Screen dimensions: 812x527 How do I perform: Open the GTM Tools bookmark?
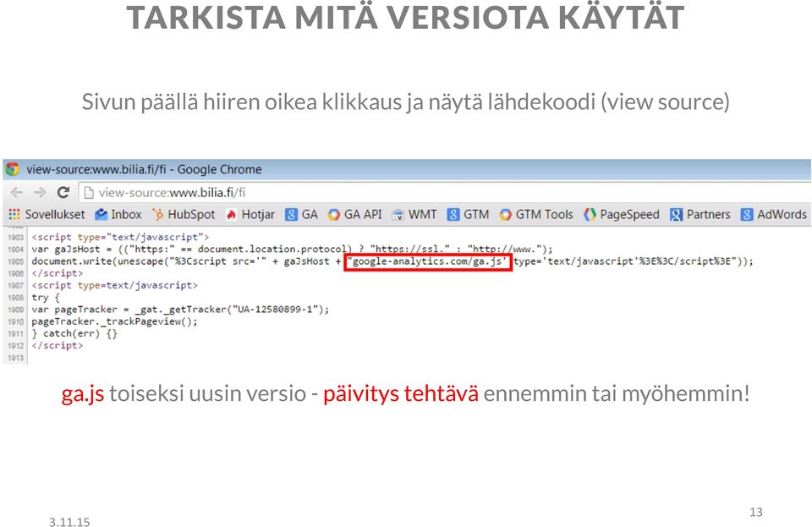pyautogui.click(x=536, y=214)
